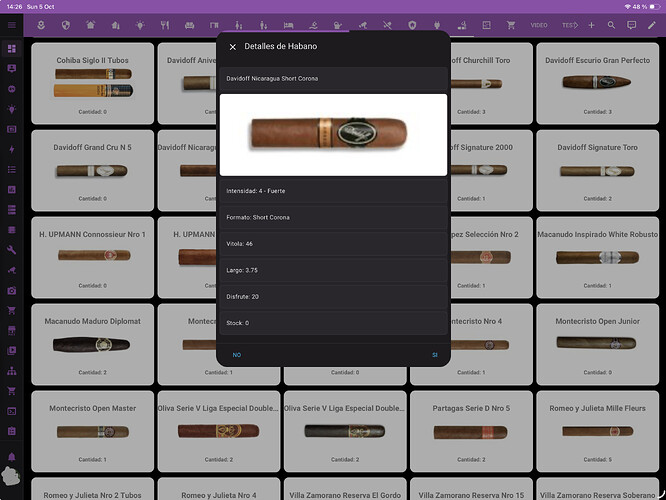Open Macanudo Inspirado White Robusto card

tap(597, 257)
